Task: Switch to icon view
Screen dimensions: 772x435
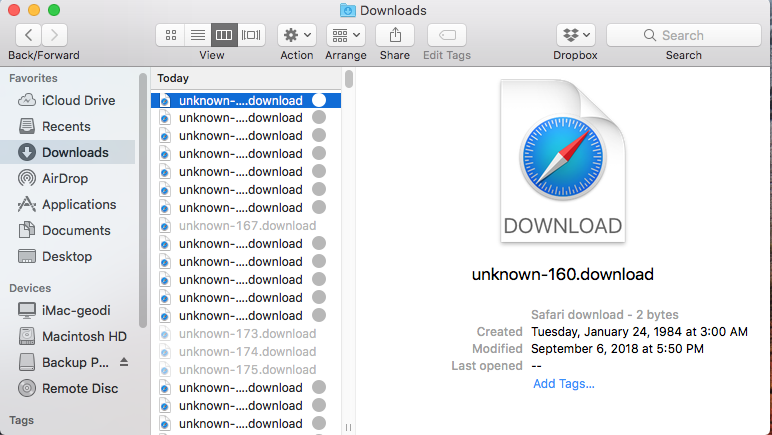Action: click(170, 35)
